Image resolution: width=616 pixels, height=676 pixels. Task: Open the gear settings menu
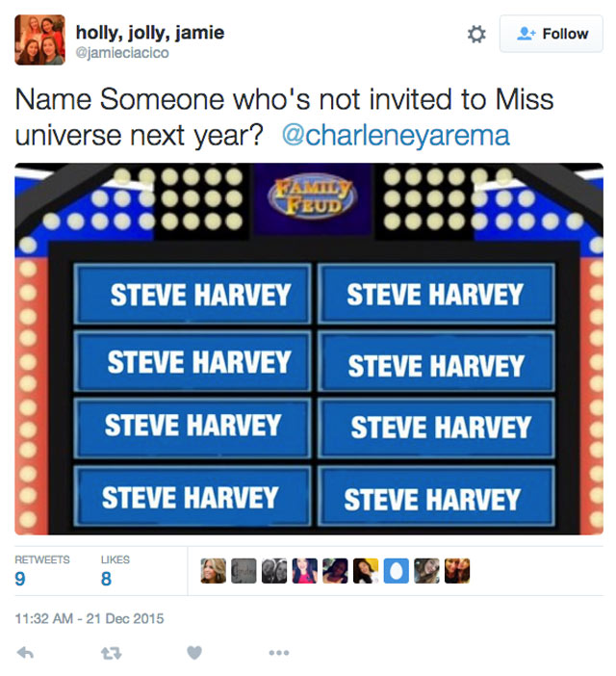[x=476, y=34]
